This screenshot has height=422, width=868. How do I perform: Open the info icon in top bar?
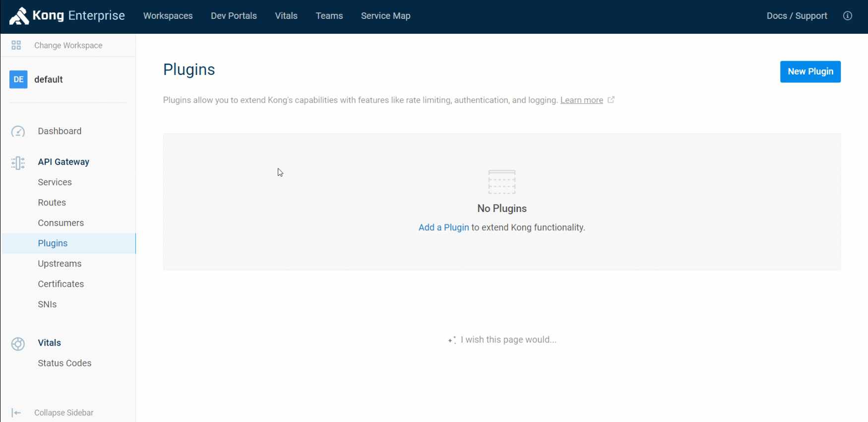pyautogui.click(x=848, y=16)
